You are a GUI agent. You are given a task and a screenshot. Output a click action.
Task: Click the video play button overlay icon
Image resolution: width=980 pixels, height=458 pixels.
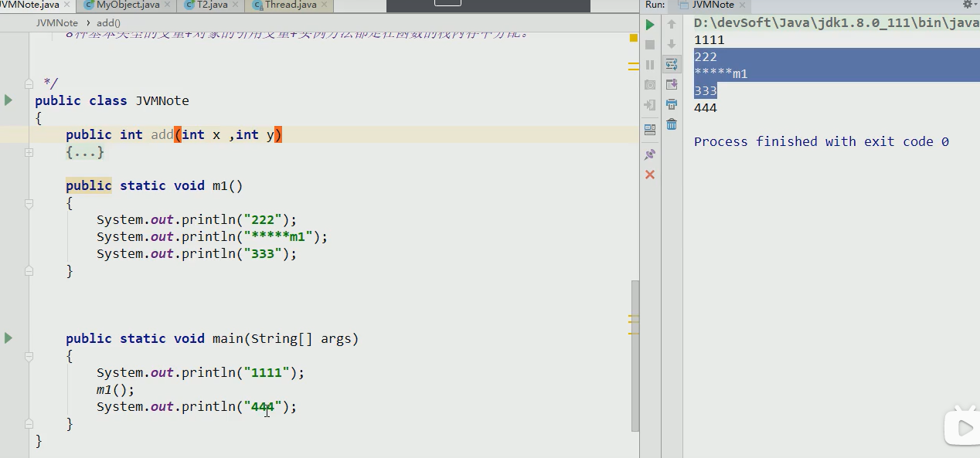(962, 426)
